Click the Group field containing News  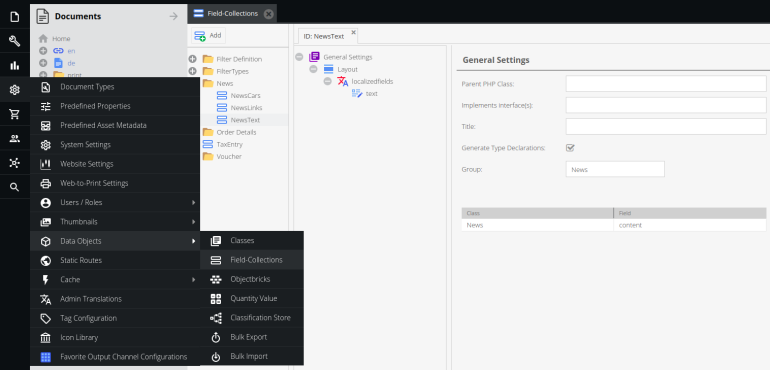(615, 169)
